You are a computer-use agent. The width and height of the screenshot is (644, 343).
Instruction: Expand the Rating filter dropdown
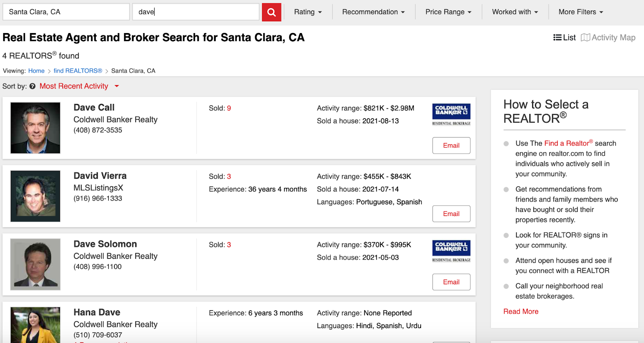point(308,12)
